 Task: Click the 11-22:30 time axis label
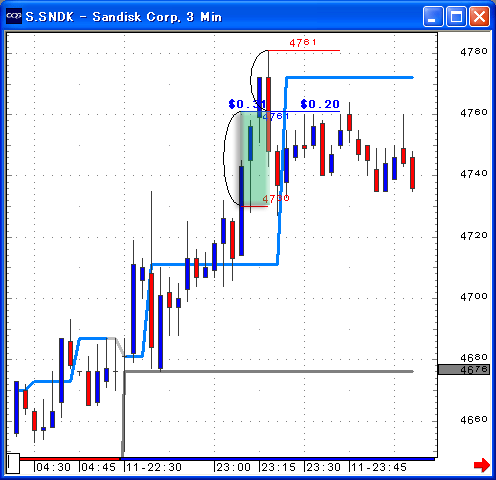(154, 467)
